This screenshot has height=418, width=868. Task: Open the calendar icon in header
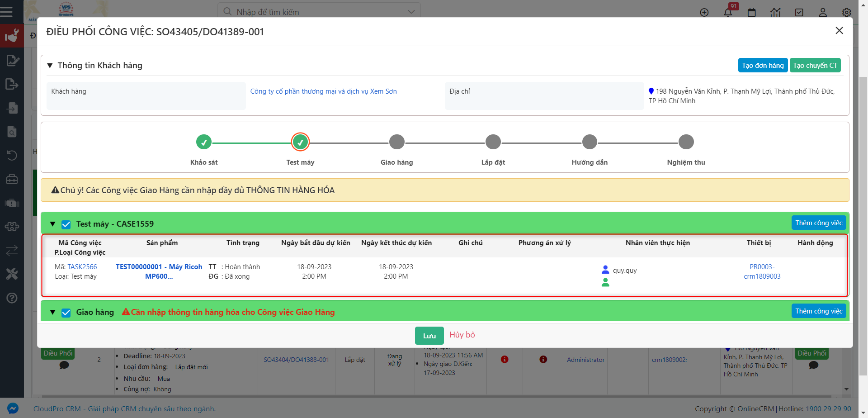click(x=752, y=12)
